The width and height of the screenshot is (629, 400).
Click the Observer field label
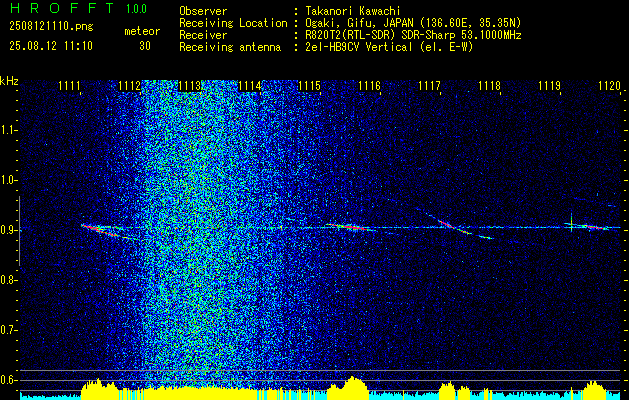point(203,11)
